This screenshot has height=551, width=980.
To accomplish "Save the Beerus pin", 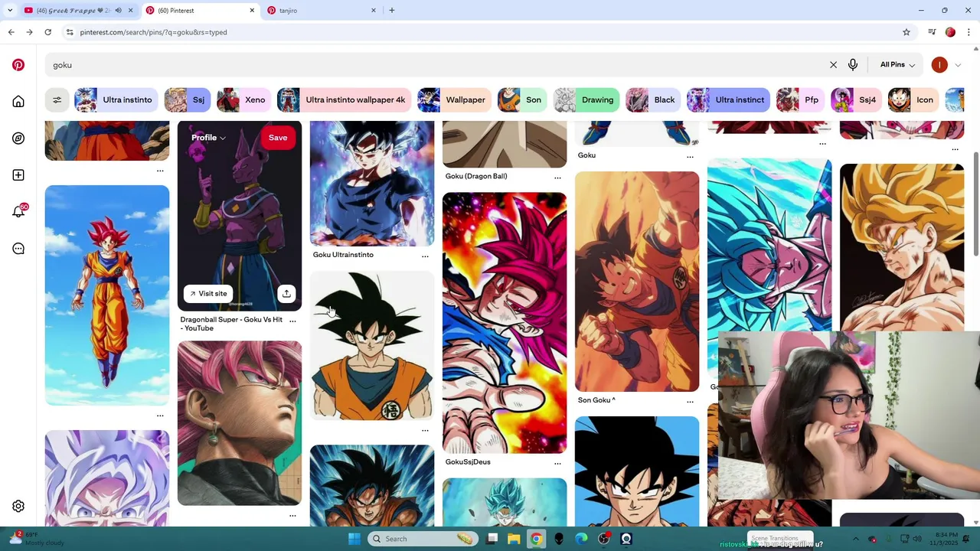I will click(x=278, y=138).
